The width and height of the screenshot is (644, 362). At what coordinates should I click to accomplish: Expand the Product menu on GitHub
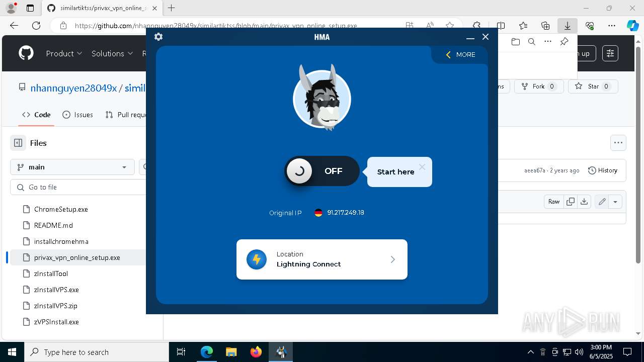pyautogui.click(x=64, y=53)
